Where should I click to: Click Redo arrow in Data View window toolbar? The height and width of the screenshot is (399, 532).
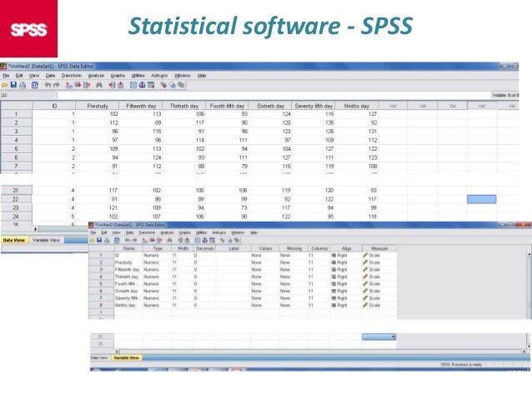[57, 85]
